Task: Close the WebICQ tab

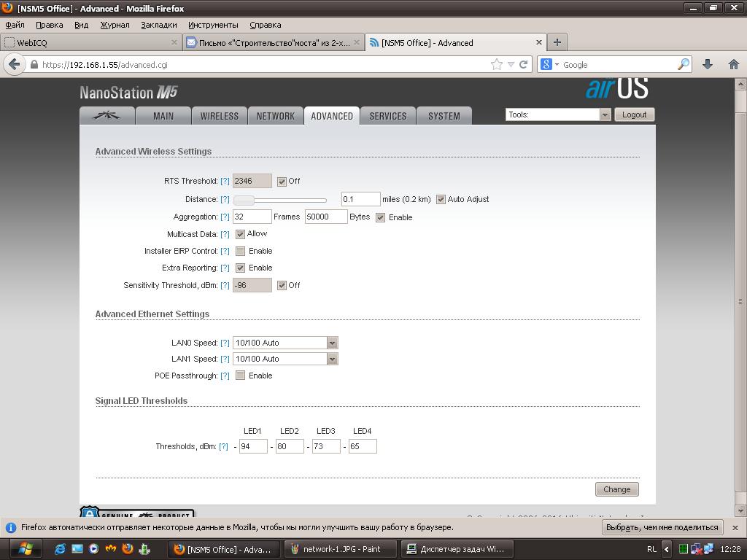Action: 174,42
